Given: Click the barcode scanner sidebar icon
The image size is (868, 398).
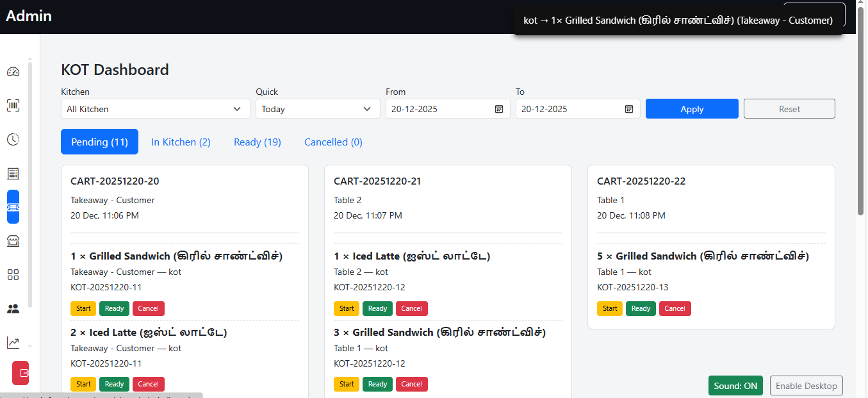Looking at the screenshot, I should (x=13, y=106).
